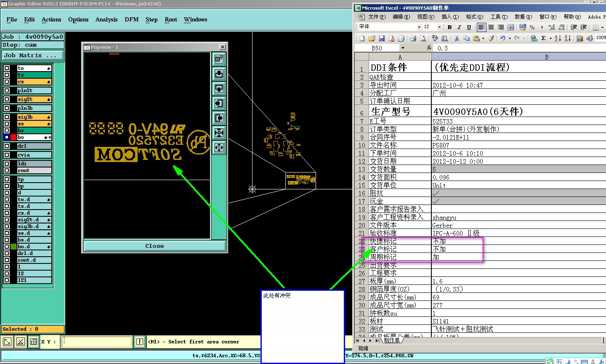Viewport: 606px width, 364px height.
Task: Click the diagonal-arrow coordinate mode icon
Action: [x=7, y=342]
